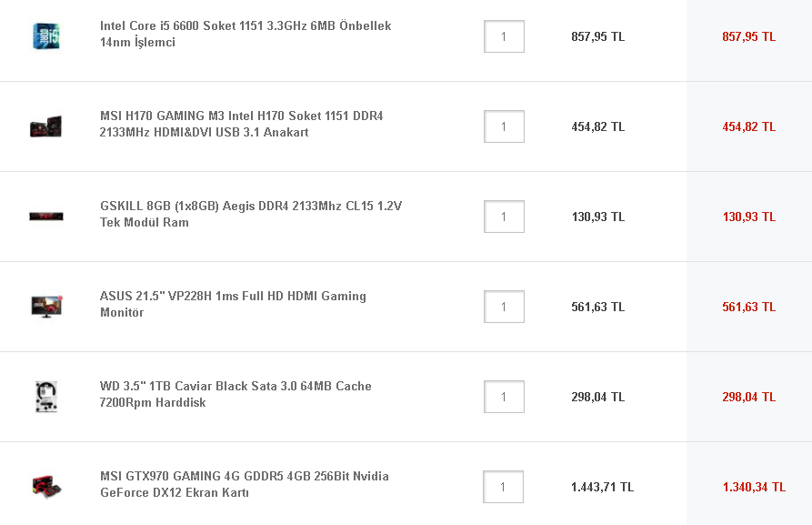
Task: Click the red 1.340,34 TL total price
Action: 754,487
